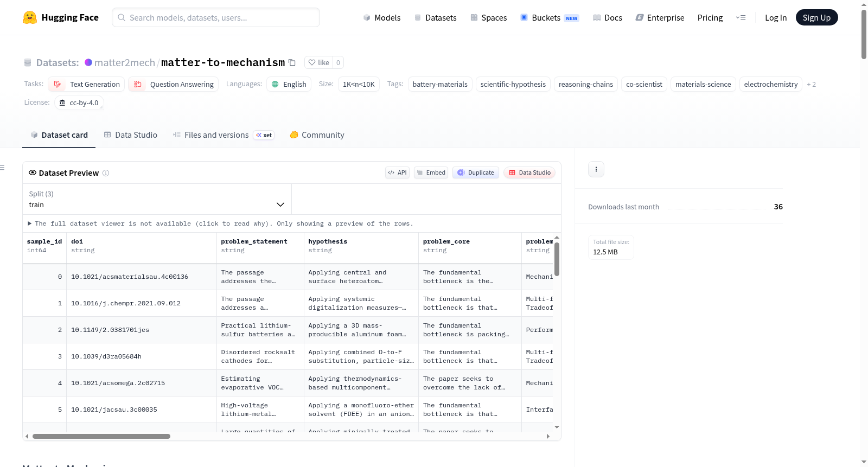Viewport: 868px width, 467px height.
Task: Click the table horizontal scrollbar thumb
Action: pos(101,436)
